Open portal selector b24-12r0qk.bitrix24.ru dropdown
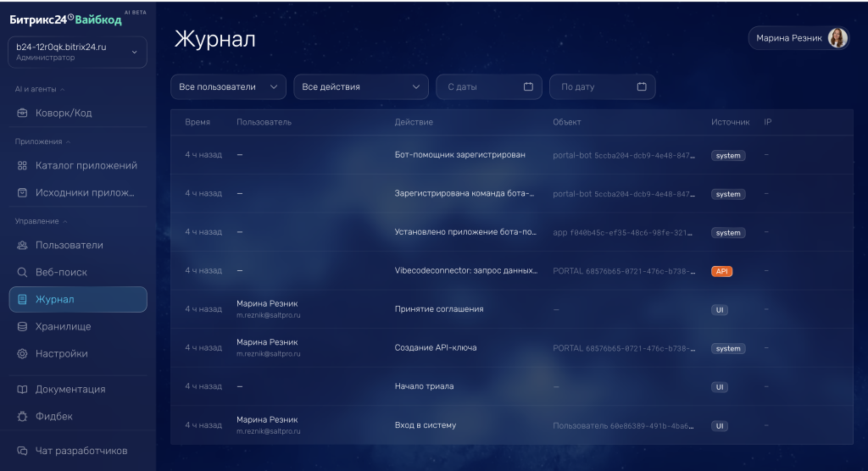Screen dimensions: 868x471 (x=77, y=52)
